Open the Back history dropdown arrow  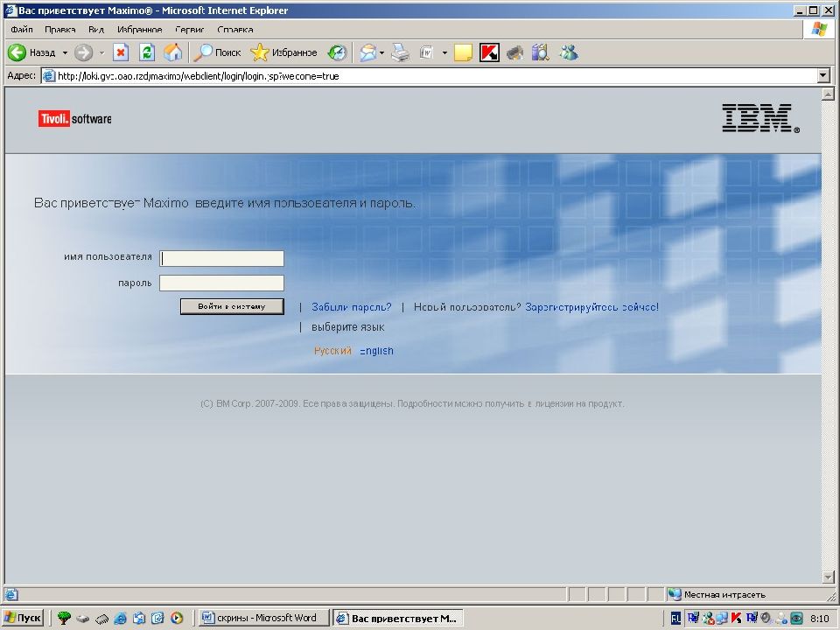65,52
